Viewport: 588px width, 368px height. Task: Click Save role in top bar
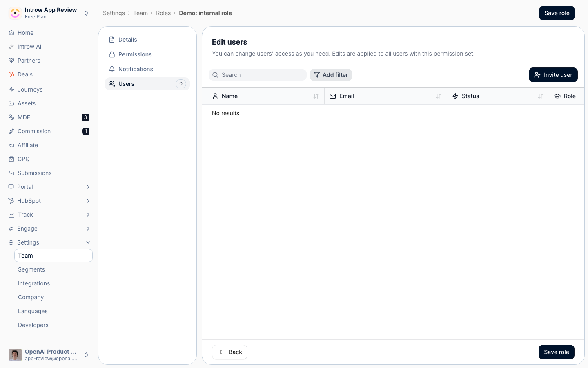pos(557,13)
